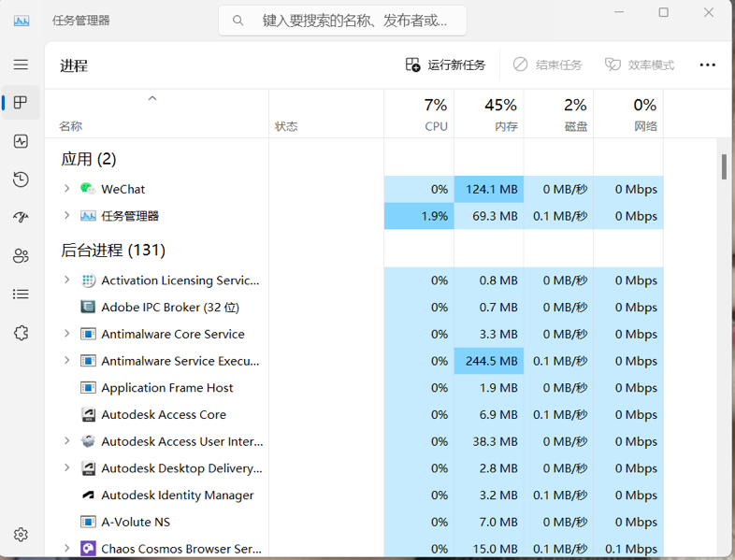
Task: Click the search box in title bar
Action: coord(342,21)
